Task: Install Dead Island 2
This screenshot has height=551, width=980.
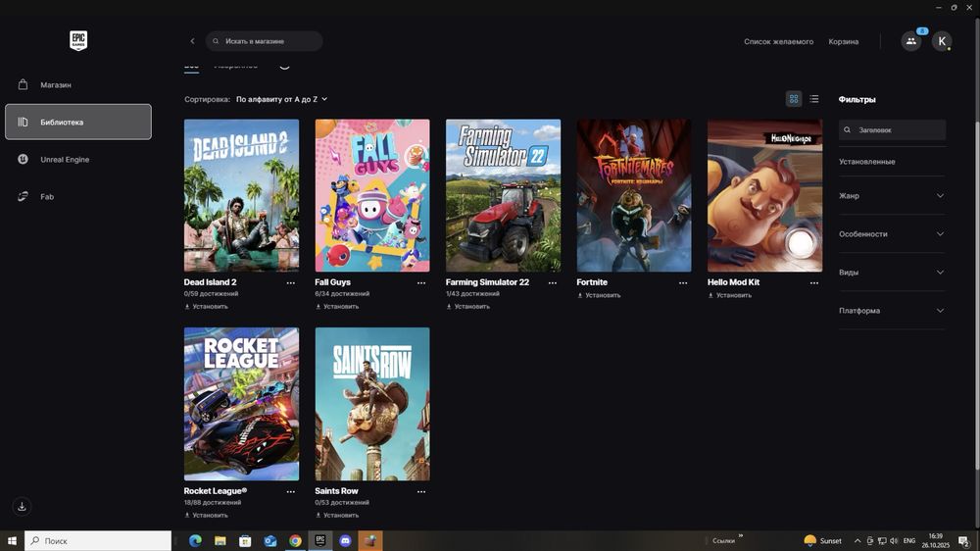Action: [x=206, y=307]
